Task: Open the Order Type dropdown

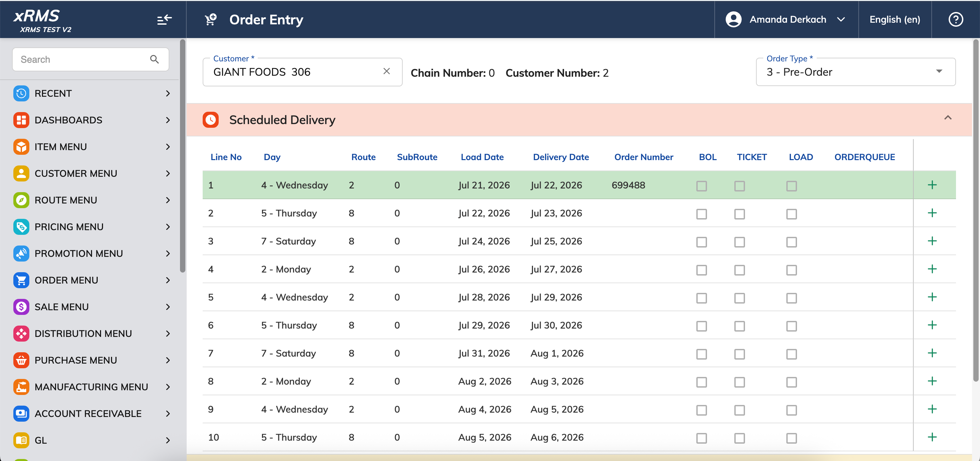Action: 856,72
